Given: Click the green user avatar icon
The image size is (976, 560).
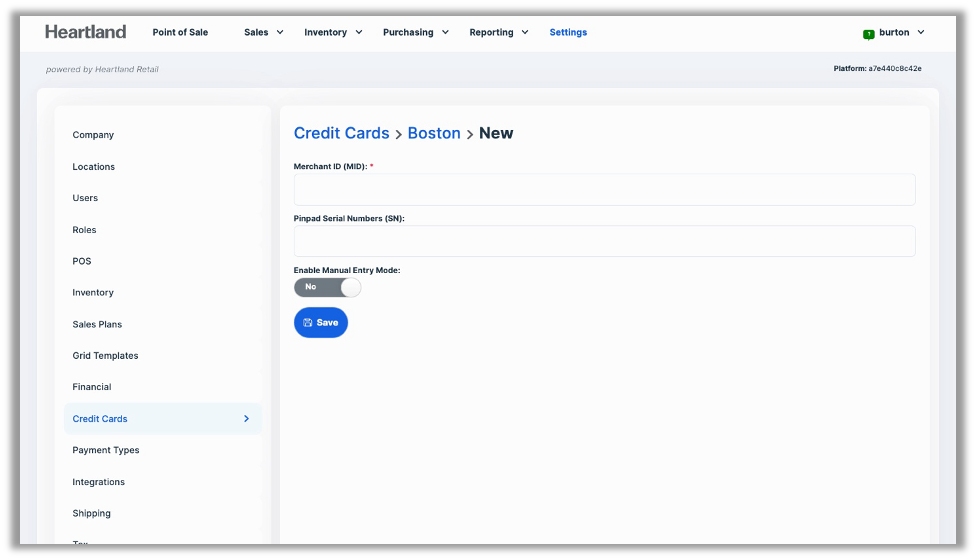Looking at the screenshot, I should pos(868,33).
